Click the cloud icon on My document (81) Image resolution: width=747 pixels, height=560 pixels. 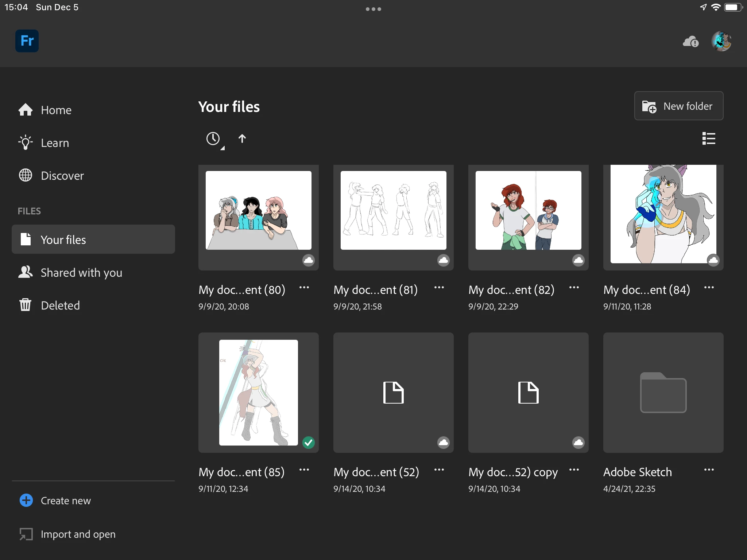[443, 260]
